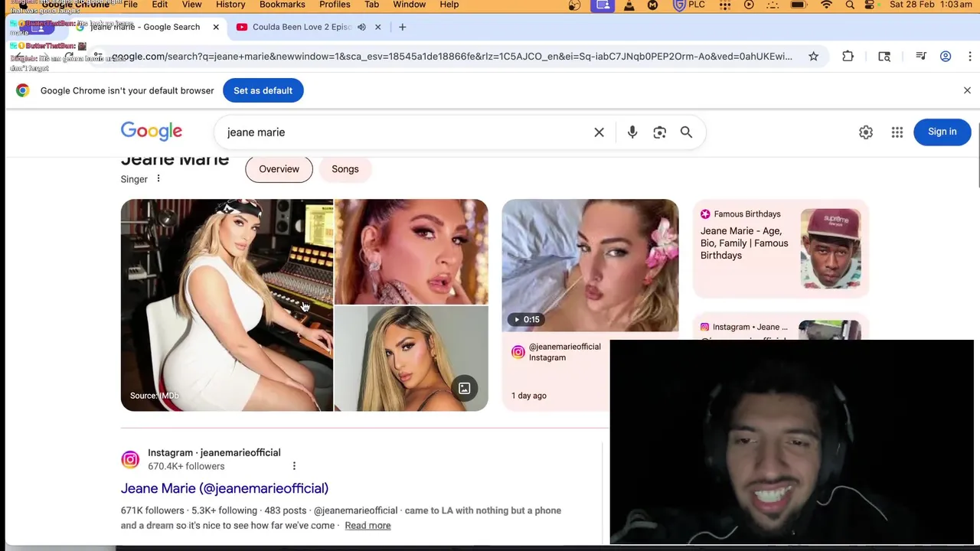Click the Set as default button
The height and width of the screenshot is (551, 980).
(x=263, y=90)
